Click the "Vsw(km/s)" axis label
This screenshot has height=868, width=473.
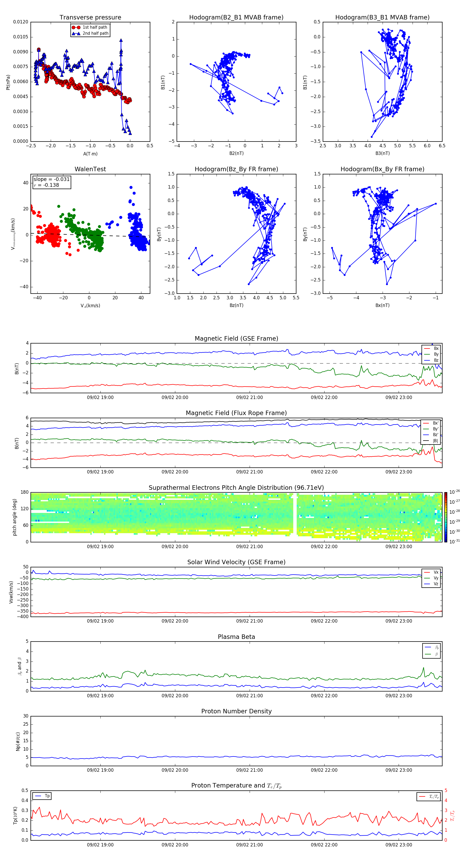tap(11, 592)
